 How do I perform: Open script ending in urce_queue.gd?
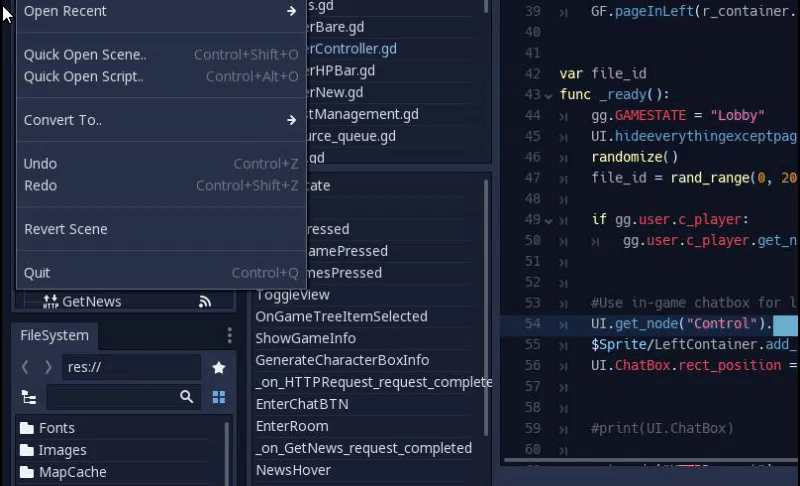pos(351,136)
